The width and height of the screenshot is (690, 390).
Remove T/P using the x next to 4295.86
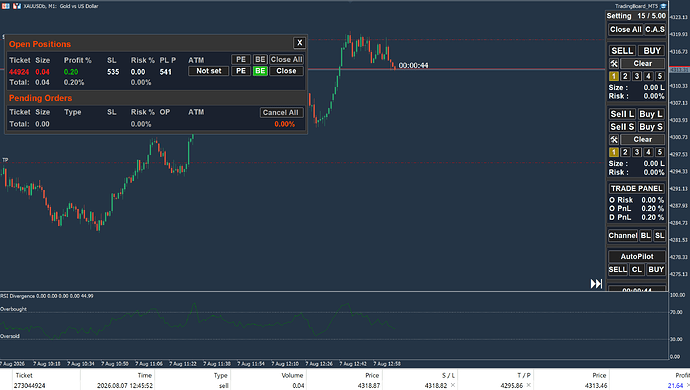pyautogui.click(x=529, y=385)
